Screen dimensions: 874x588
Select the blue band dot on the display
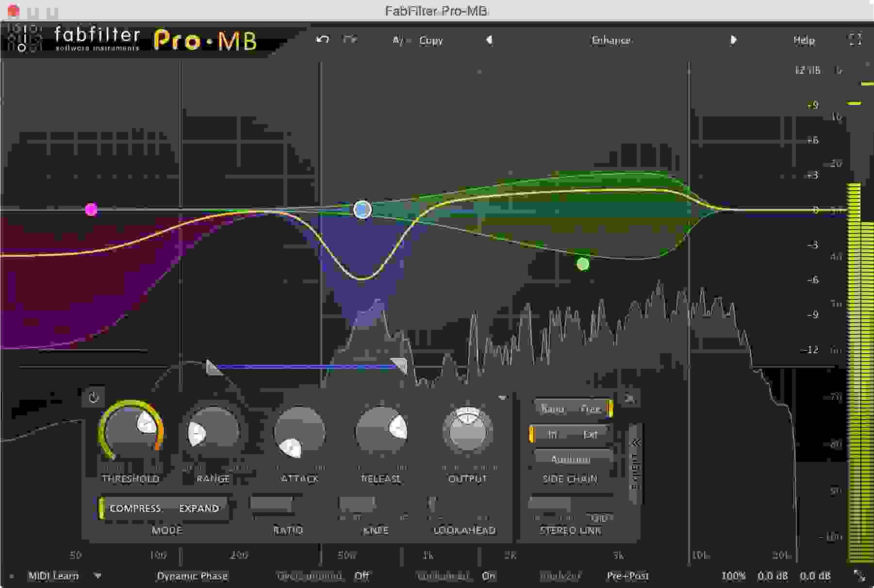pyautogui.click(x=362, y=210)
